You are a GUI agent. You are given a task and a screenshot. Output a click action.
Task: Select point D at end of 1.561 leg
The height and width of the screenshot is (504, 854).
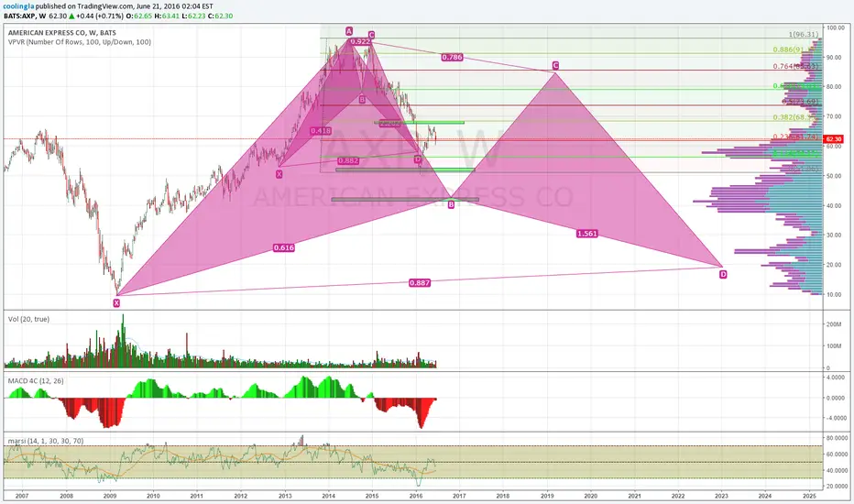point(723,274)
